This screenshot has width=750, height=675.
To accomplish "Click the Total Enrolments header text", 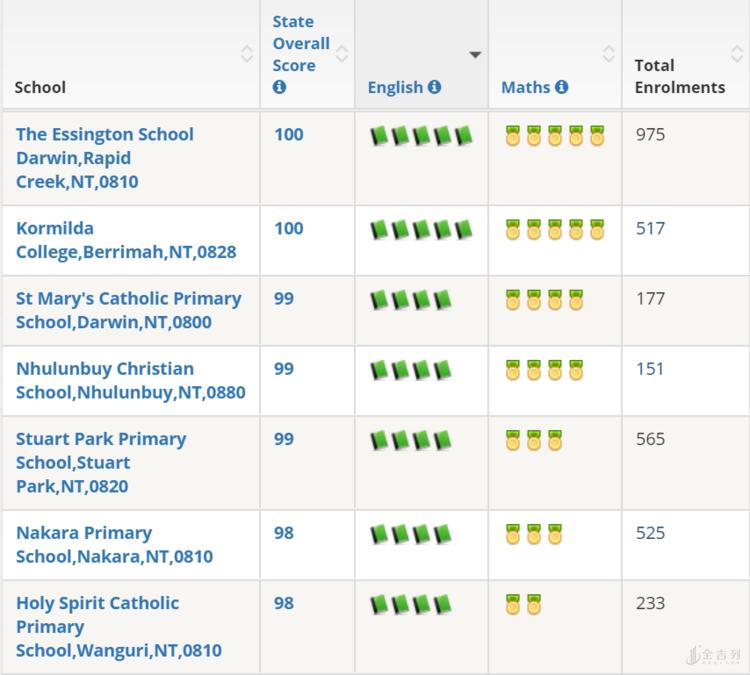I will tap(680, 77).
